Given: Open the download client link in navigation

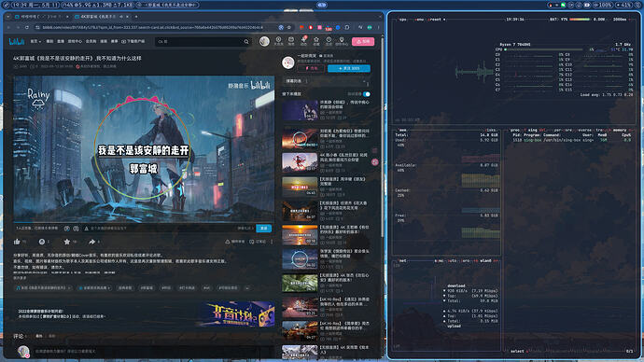Looking at the screenshot, I should tap(133, 41).
